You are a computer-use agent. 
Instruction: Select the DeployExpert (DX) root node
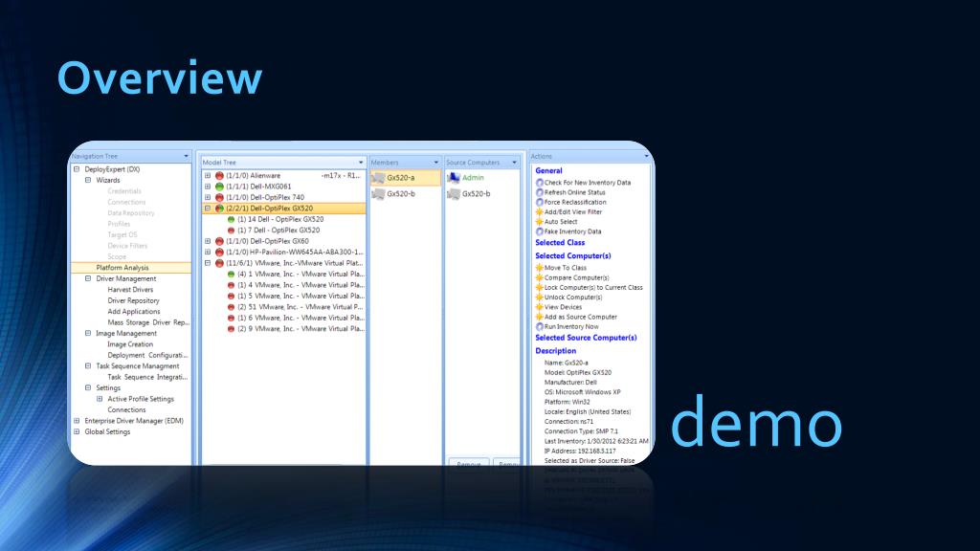(x=112, y=169)
